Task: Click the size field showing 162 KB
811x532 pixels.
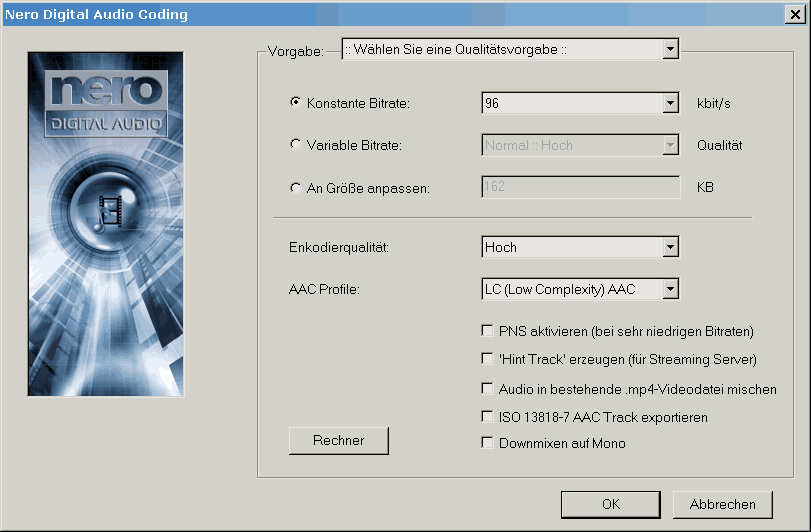Action: point(580,187)
